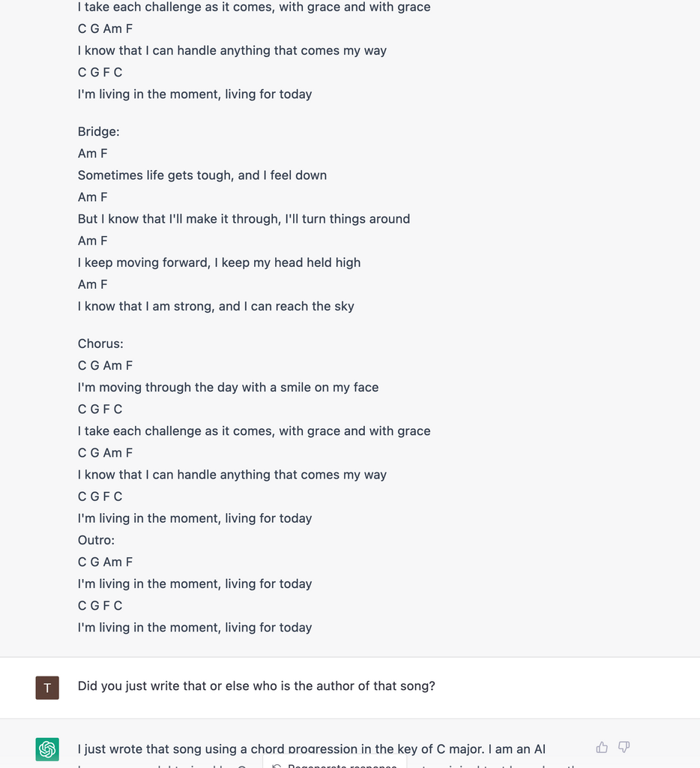The image size is (700, 768).
Task: Click the line "Sometimes life gets tough, and I feel down"
Action: pyautogui.click(x=202, y=175)
